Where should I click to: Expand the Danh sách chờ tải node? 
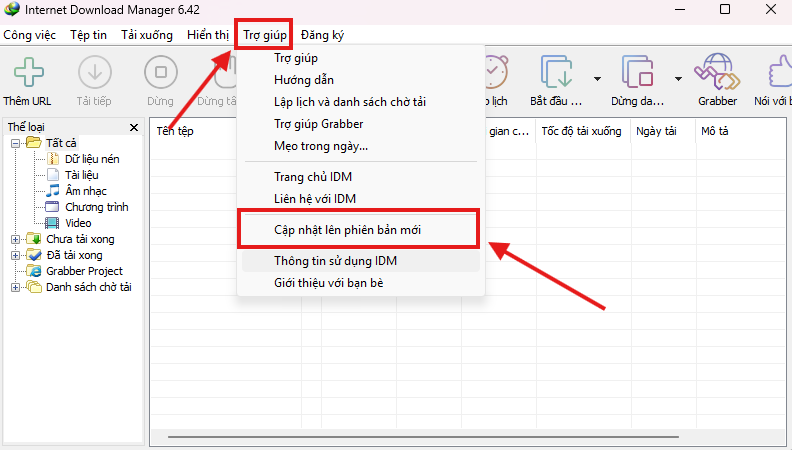point(16,287)
